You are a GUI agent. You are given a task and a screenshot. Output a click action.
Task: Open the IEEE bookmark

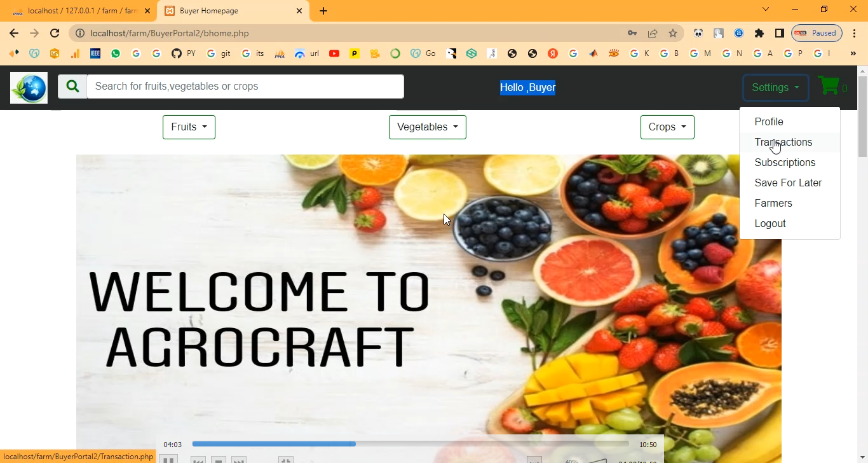[95, 54]
